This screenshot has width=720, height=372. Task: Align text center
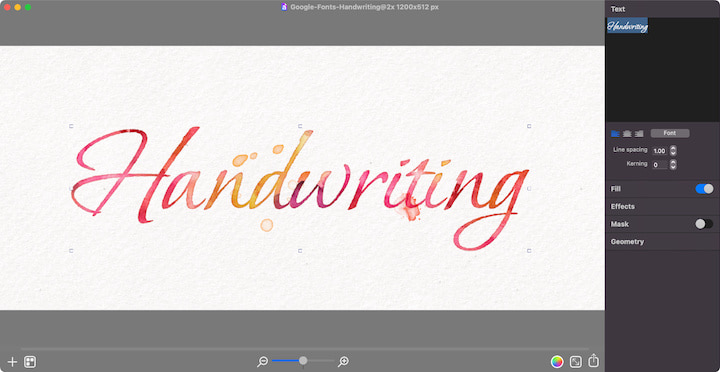[x=627, y=134]
